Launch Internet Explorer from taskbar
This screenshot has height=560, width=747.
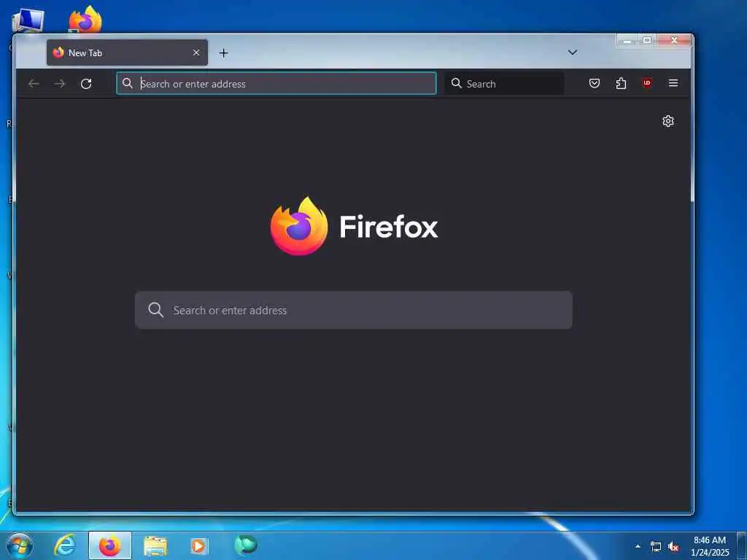pyautogui.click(x=65, y=545)
